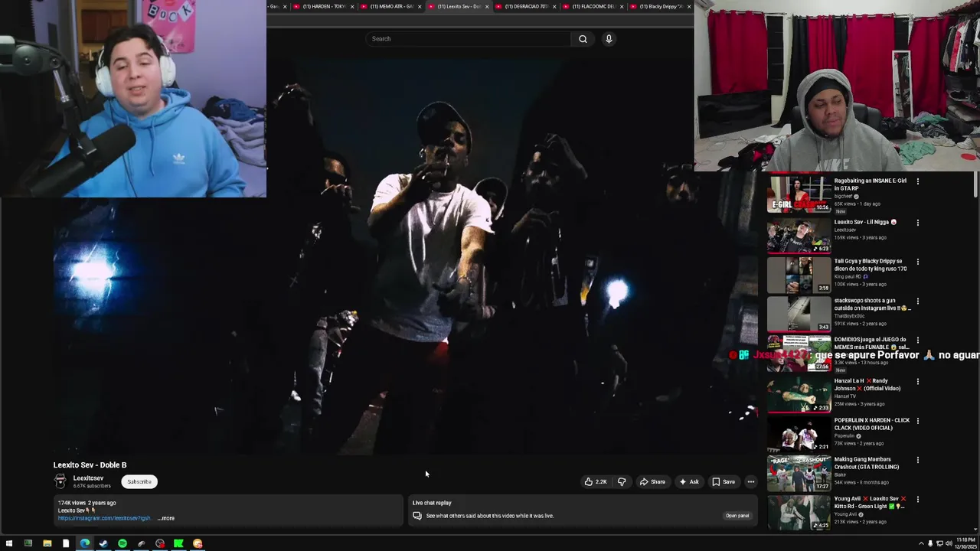The width and height of the screenshot is (980, 551).
Task: Show hidden system tray icons
Action: (x=921, y=543)
